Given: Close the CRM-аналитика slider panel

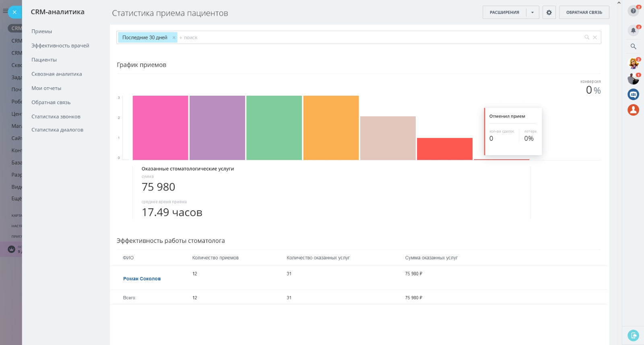Looking at the screenshot, I should [14, 12].
